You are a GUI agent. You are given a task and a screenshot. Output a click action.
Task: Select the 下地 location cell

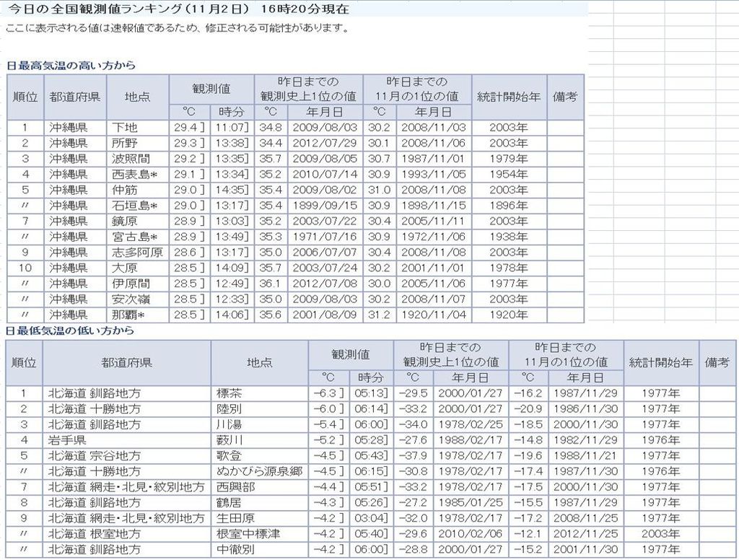[138, 127]
